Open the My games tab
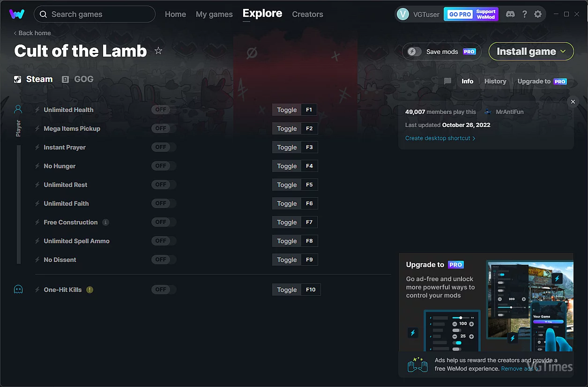This screenshot has width=588, height=387. pos(214,14)
